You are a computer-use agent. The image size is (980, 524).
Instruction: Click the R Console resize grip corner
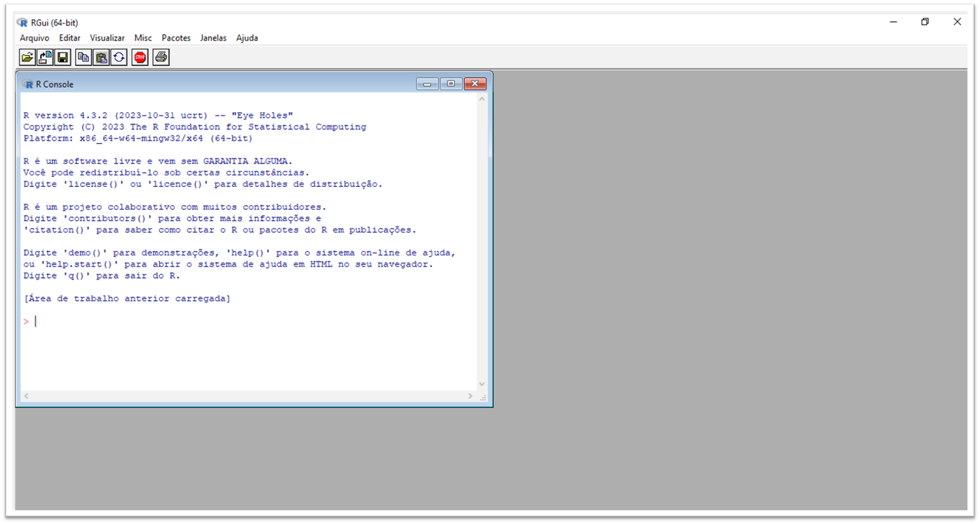(x=483, y=397)
